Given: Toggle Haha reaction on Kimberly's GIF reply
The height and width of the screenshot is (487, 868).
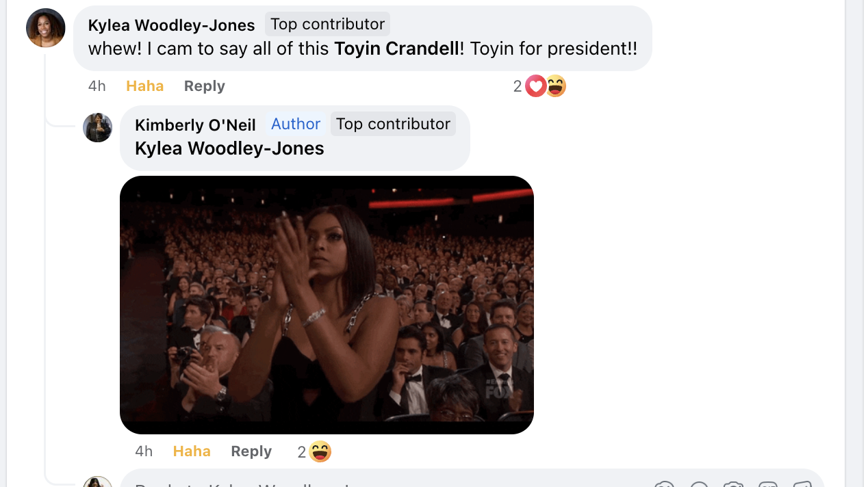Looking at the screenshot, I should (192, 451).
